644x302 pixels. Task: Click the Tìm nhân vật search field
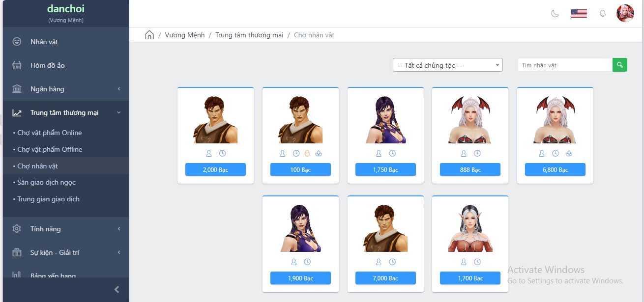coord(565,65)
